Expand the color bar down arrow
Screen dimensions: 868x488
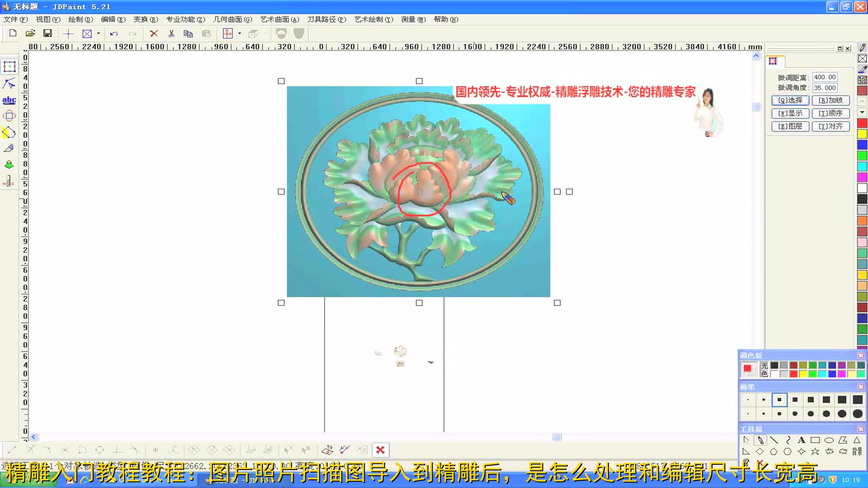click(862, 112)
